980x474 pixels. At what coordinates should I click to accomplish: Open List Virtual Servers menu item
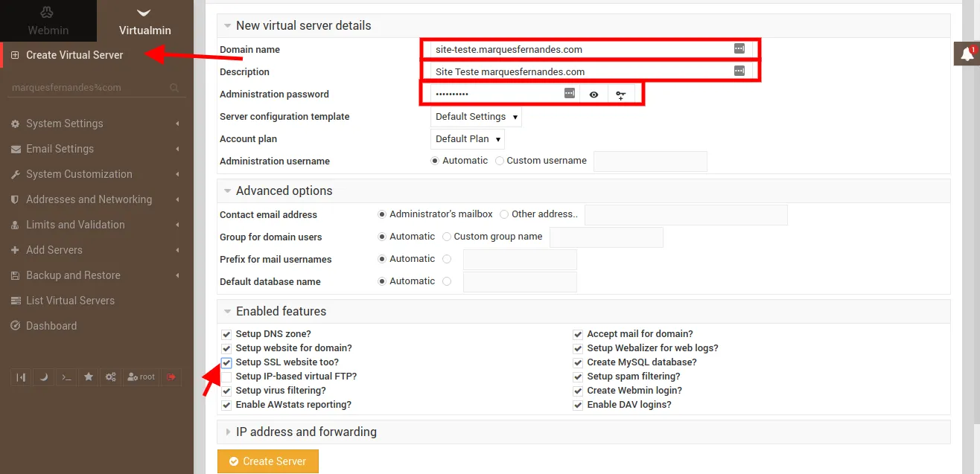click(70, 301)
